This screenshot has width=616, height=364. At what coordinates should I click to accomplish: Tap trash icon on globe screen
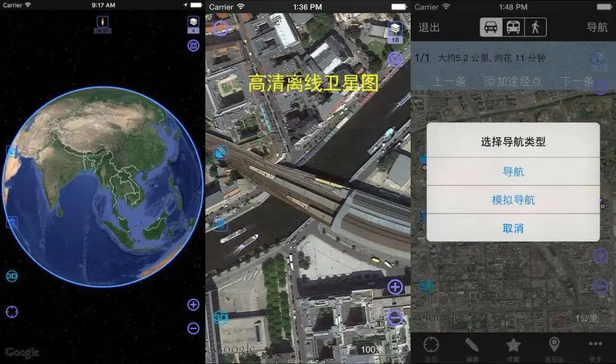coord(12,222)
